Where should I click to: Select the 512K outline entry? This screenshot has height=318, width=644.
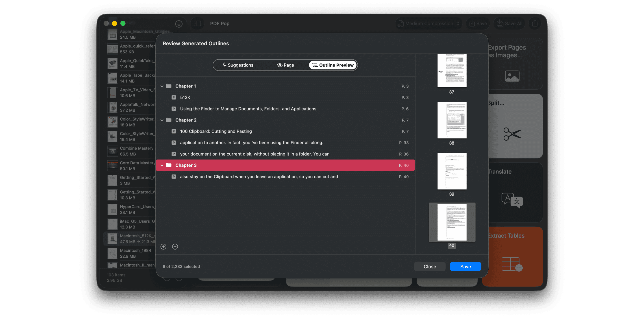pyautogui.click(x=185, y=97)
